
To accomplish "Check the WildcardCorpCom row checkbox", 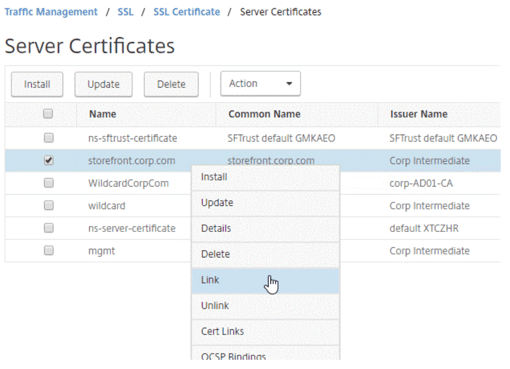I will click(49, 183).
